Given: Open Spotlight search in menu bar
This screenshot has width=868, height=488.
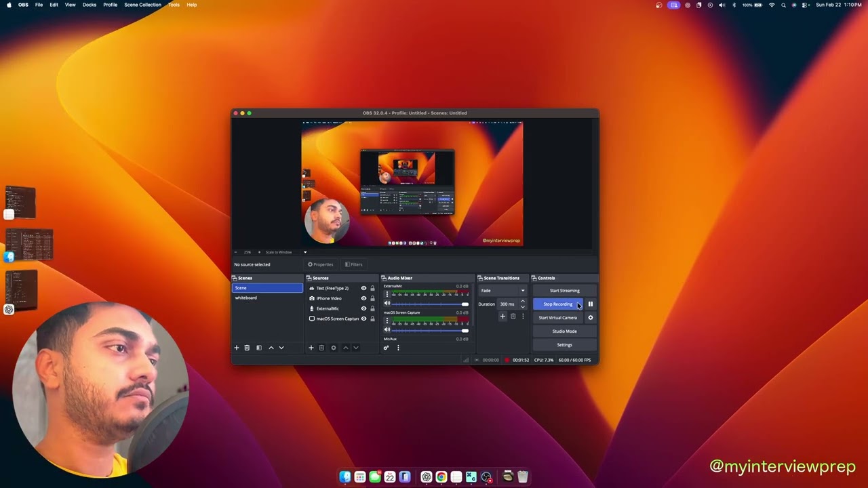Looking at the screenshot, I should (x=783, y=5).
